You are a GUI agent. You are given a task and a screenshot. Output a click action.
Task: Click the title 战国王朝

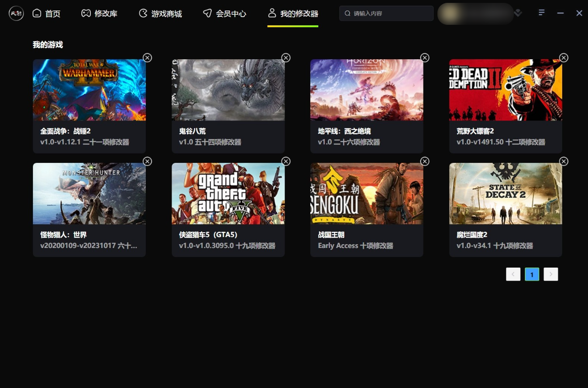(331, 235)
